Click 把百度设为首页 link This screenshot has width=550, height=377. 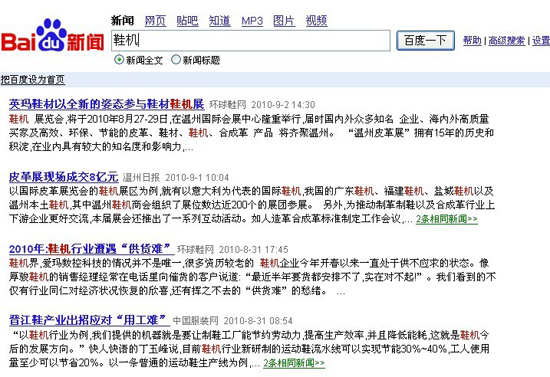[33, 80]
